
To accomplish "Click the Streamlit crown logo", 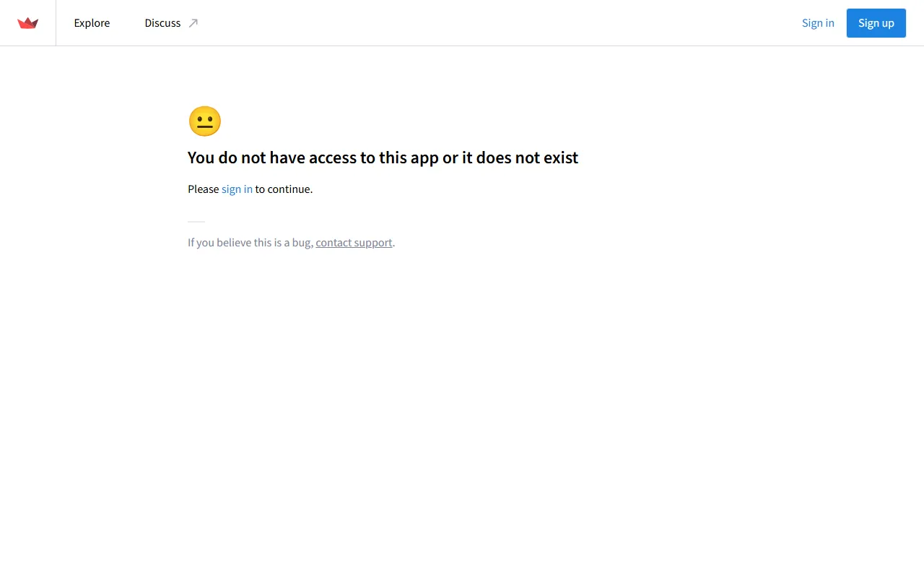I will [27, 23].
